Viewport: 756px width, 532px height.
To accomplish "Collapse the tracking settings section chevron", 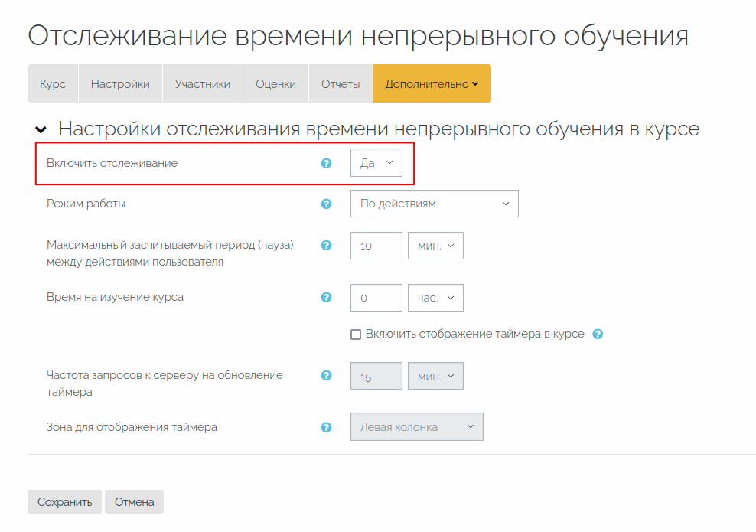I will [41, 129].
